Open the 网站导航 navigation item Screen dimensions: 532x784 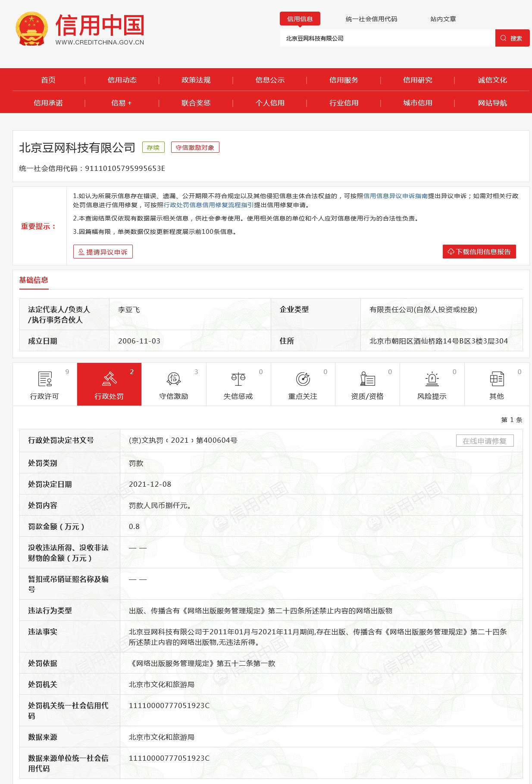[x=492, y=103]
